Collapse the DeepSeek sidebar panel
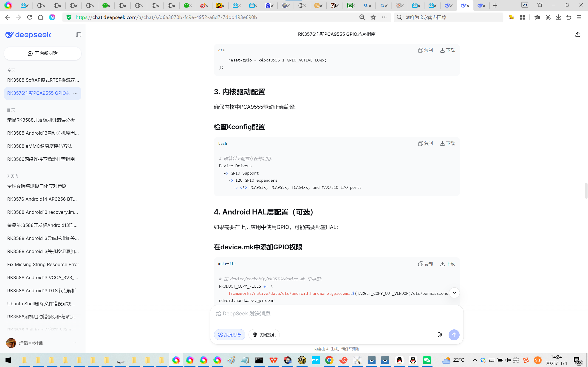Image resolution: width=588 pixels, height=367 pixels. coord(79,35)
